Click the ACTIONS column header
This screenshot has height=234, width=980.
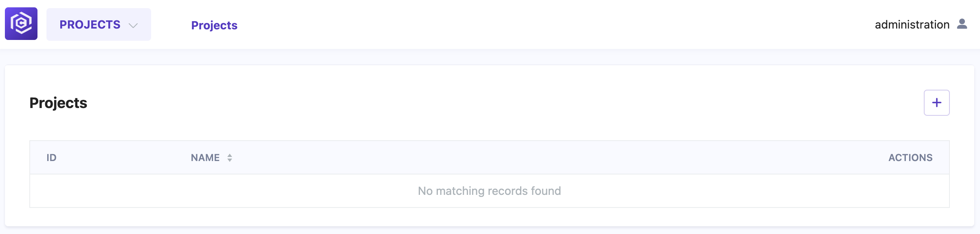click(910, 158)
